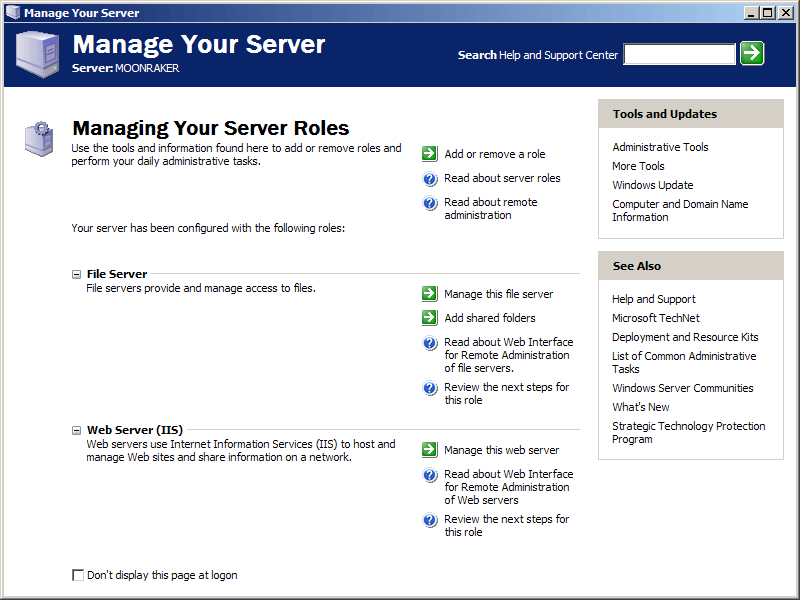
Task: Click the window title bar server icon
Action: [13, 12]
